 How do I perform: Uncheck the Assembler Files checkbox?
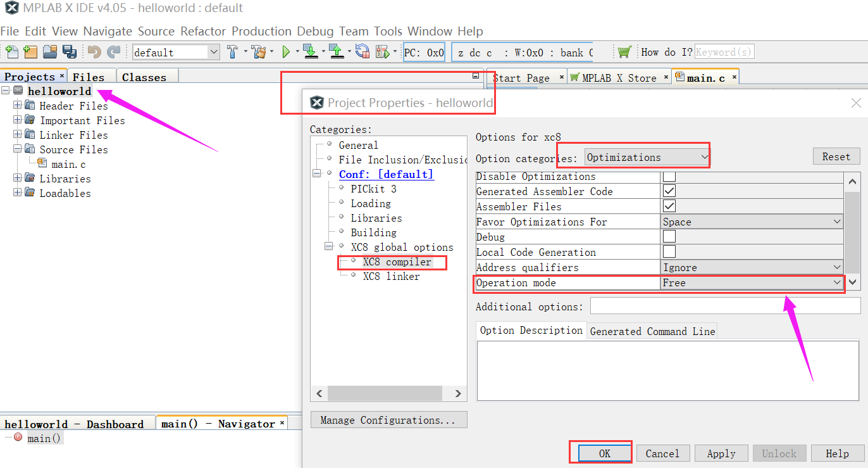coord(669,206)
